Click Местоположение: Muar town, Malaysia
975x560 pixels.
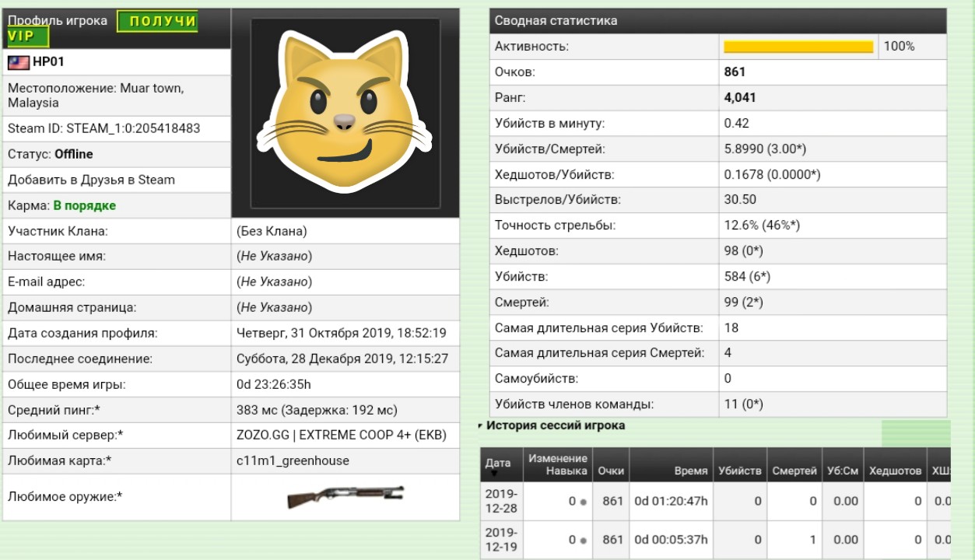coord(96,96)
